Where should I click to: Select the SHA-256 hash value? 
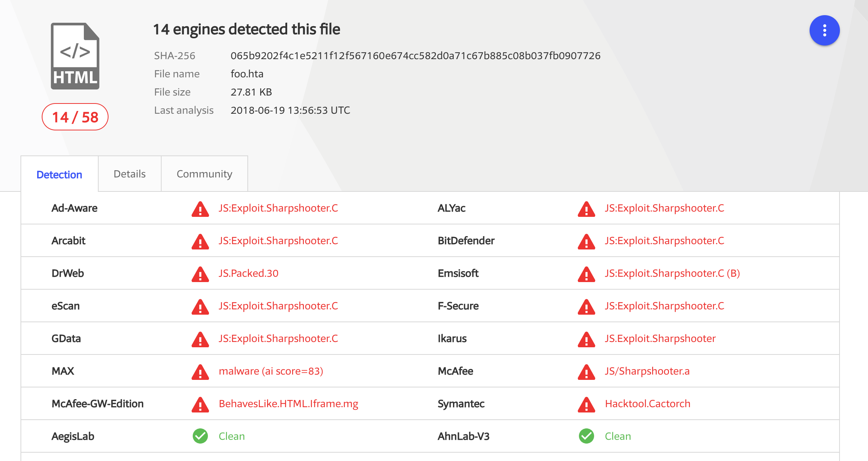(415, 56)
